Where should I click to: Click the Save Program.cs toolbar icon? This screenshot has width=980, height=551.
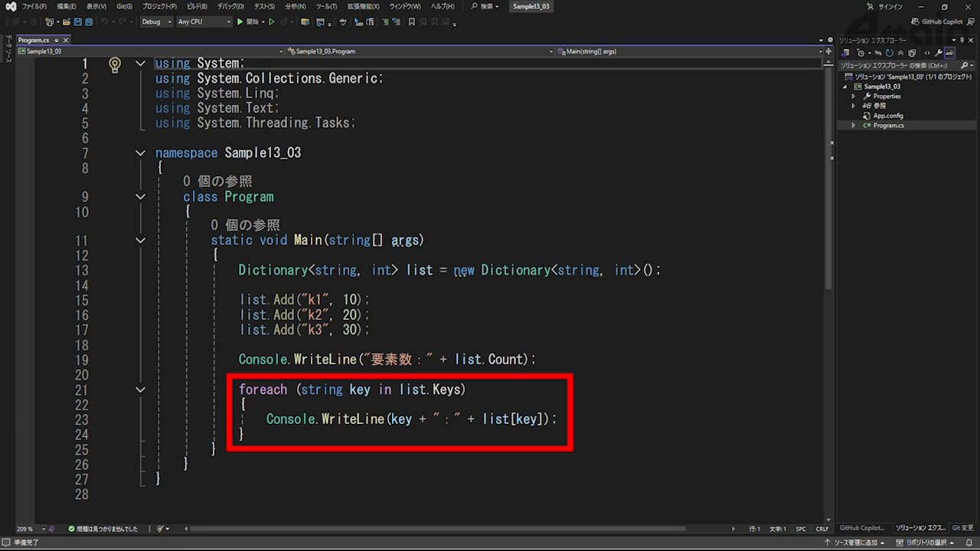tap(78, 22)
